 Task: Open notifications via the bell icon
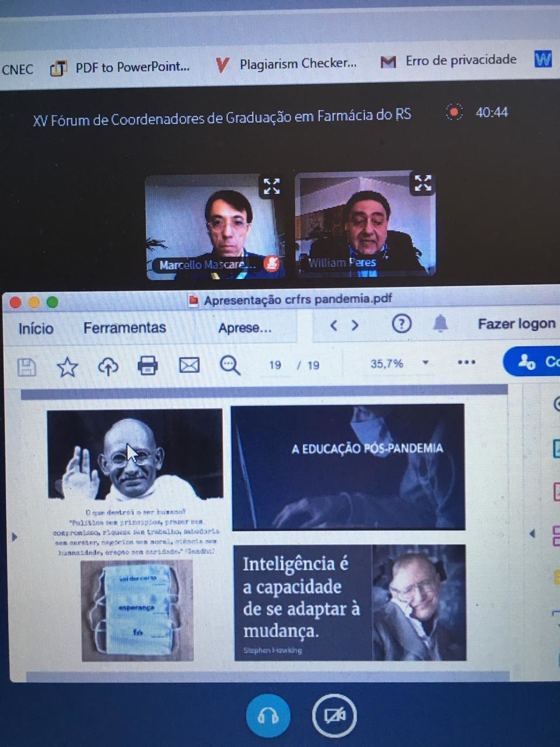click(440, 323)
